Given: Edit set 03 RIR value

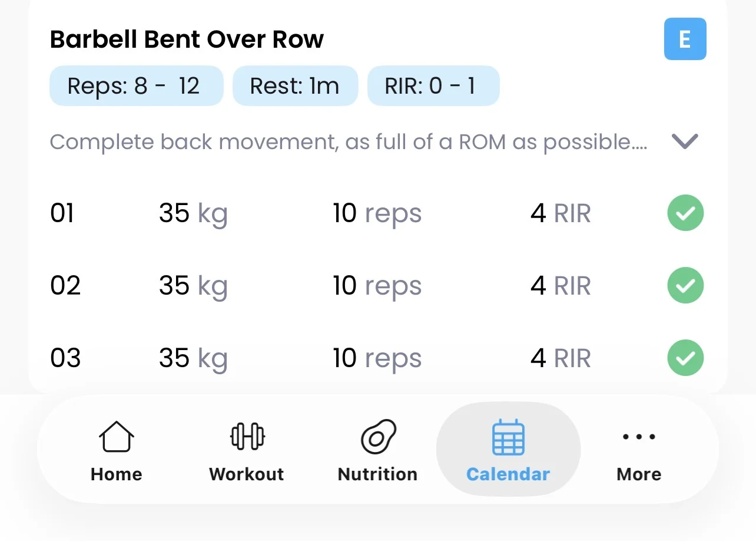Looking at the screenshot, I should coord(560,358).
